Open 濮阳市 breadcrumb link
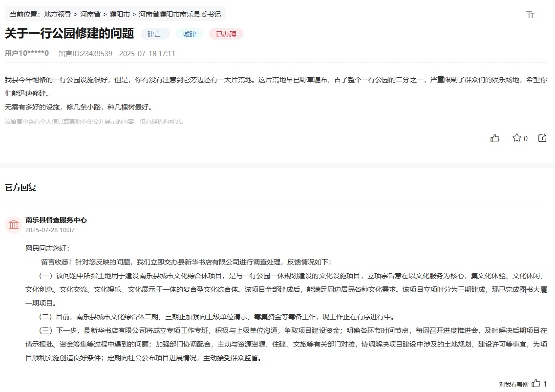 coord(120,14)
